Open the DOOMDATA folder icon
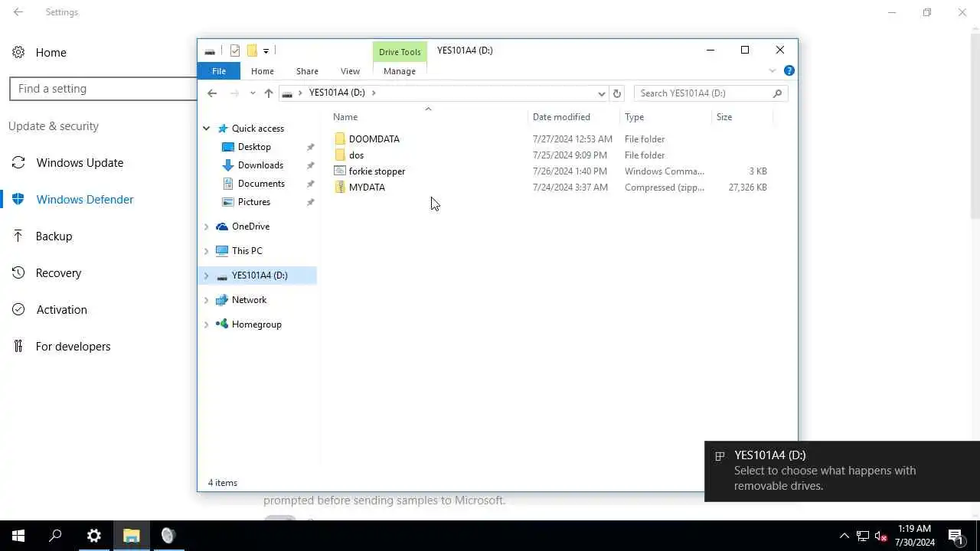This screenshot has height=551, width=980. tap(340, 139)
